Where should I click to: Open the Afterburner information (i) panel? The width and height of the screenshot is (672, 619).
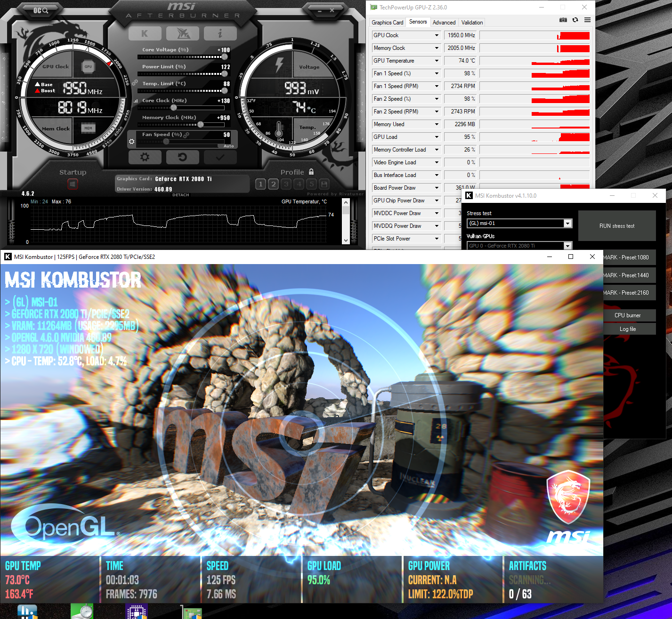(x=220, y=33)
